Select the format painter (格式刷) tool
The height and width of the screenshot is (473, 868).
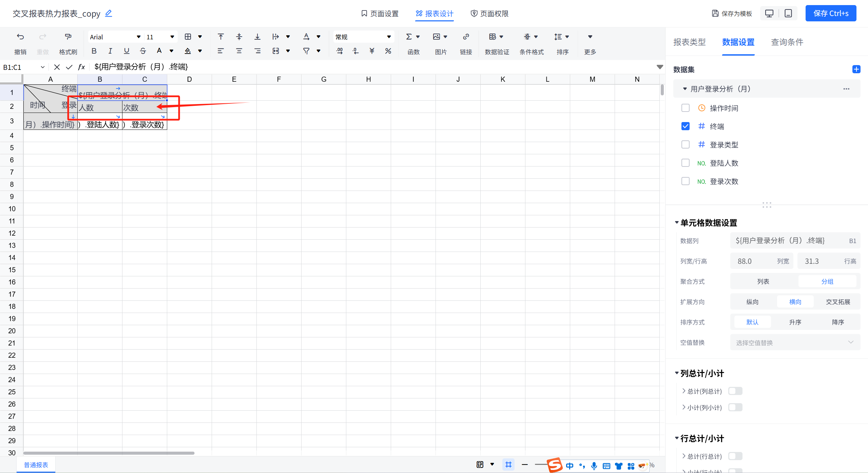(68, 37)
